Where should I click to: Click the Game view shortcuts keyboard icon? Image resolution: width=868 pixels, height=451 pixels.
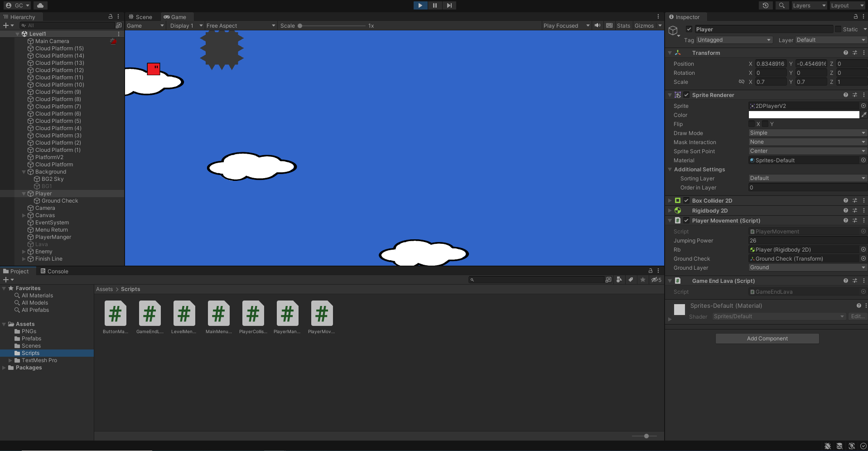609,25
